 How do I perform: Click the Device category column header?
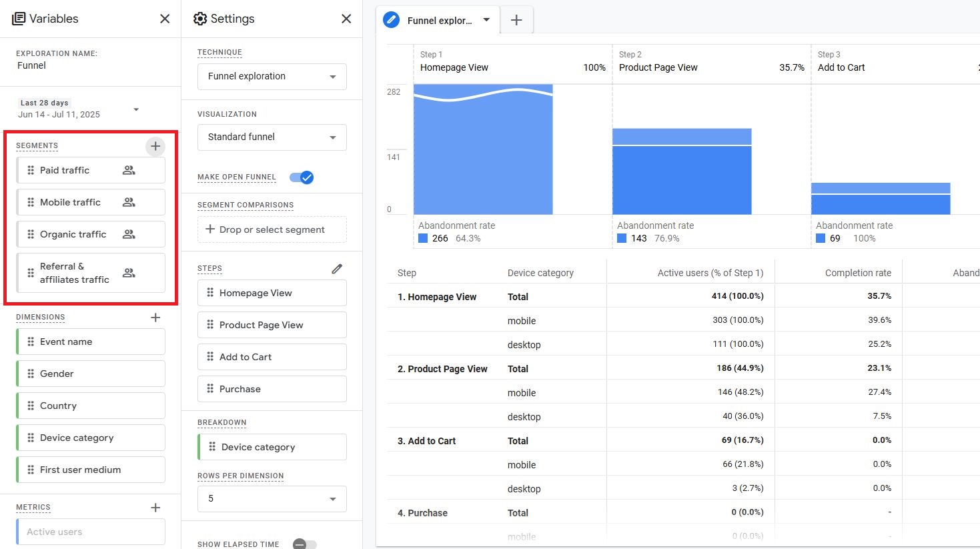pos(540,273)
